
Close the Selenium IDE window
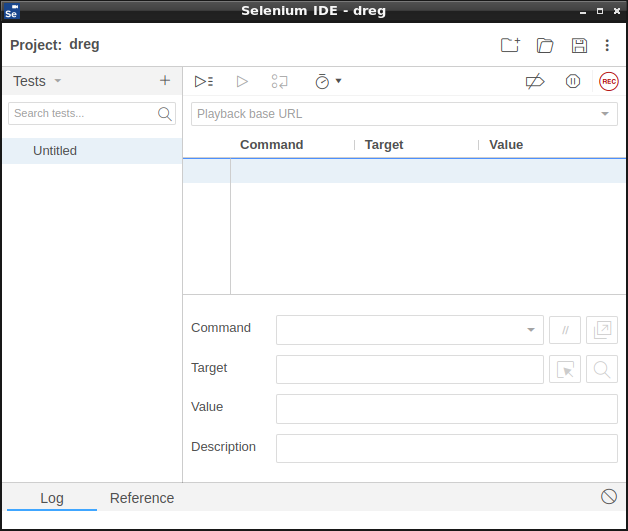click(x=617, y=11)
